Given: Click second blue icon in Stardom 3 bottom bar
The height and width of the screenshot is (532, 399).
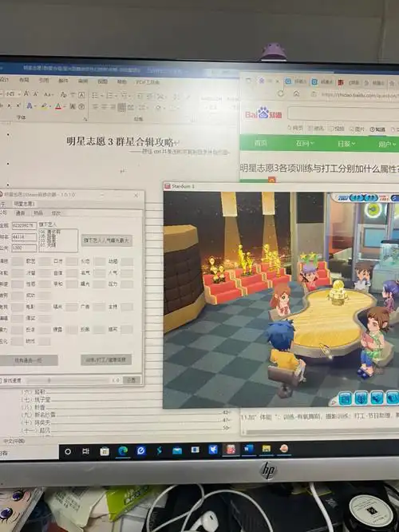Looking at the screenshot, I should 361,398.
